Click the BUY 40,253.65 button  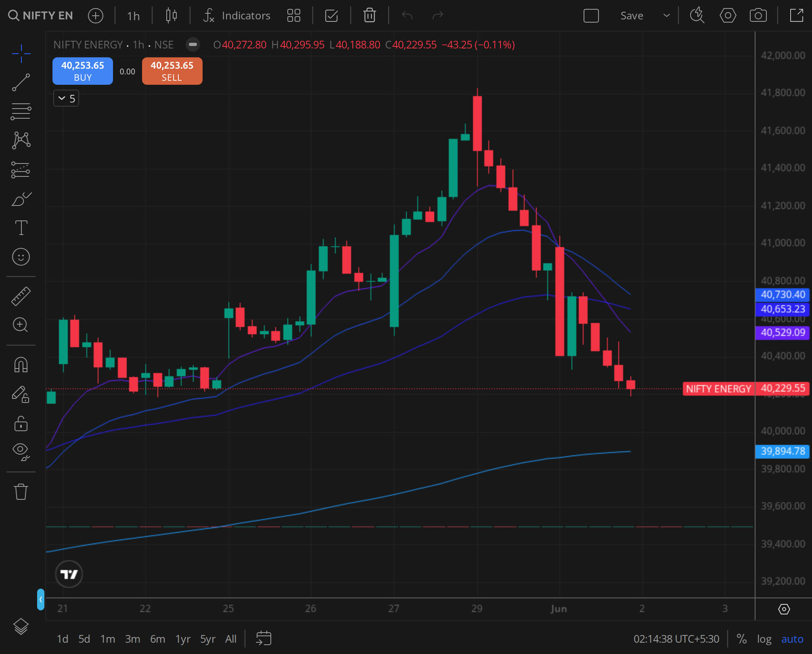pos(83,71)
